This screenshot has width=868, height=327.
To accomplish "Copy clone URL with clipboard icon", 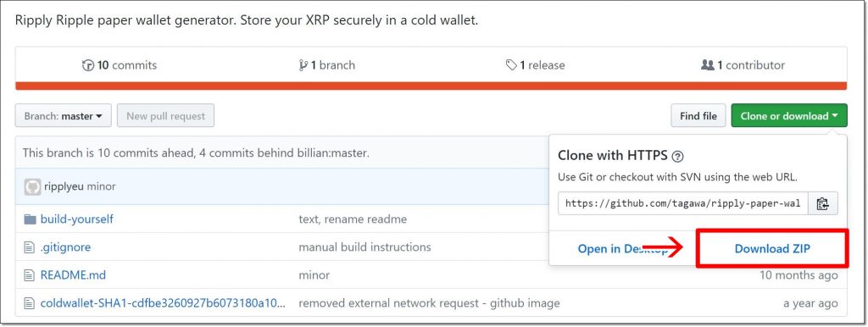I will pyautogui.click(x=822, y=203).
